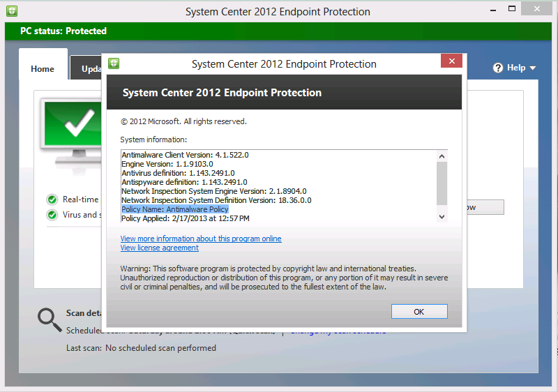Click the 'Scan details' heading in main window
The height and width of the screenshot is (392, 558).
coord(84,313)
